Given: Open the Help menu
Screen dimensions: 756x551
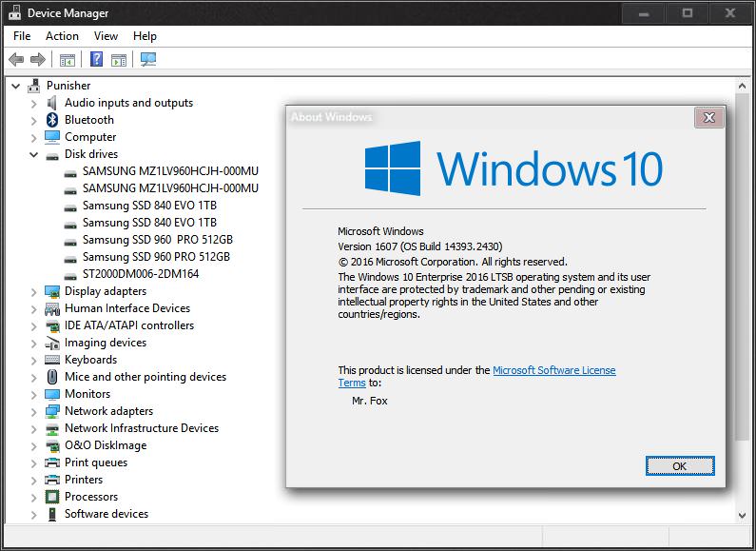Looking at the screenshot, I should (145, 36).
